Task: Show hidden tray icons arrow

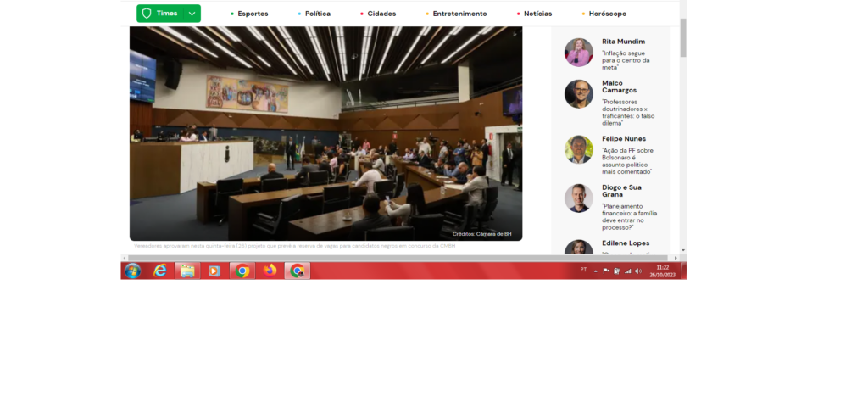Action: [596, 271]
